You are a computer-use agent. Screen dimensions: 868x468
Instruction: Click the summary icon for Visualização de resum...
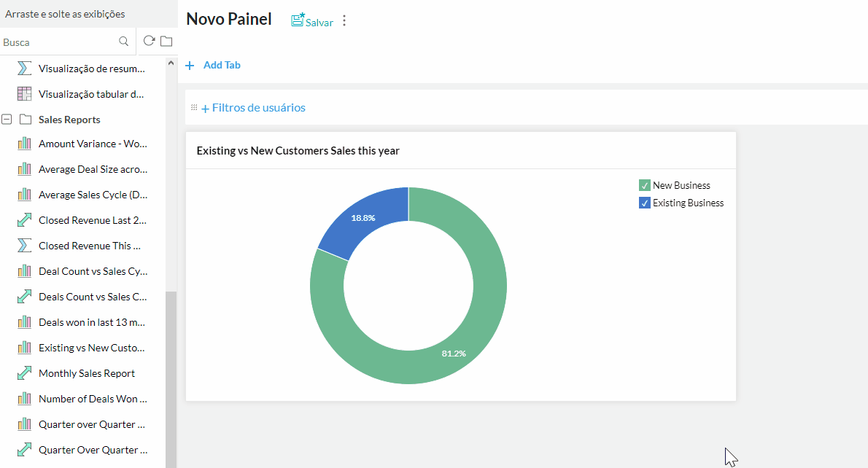coord(24,69)
